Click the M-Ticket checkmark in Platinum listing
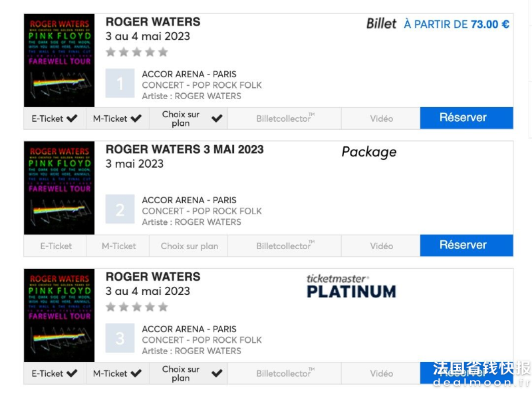The width and height of the screenshot is (532, 394). [x=136, y=373]
